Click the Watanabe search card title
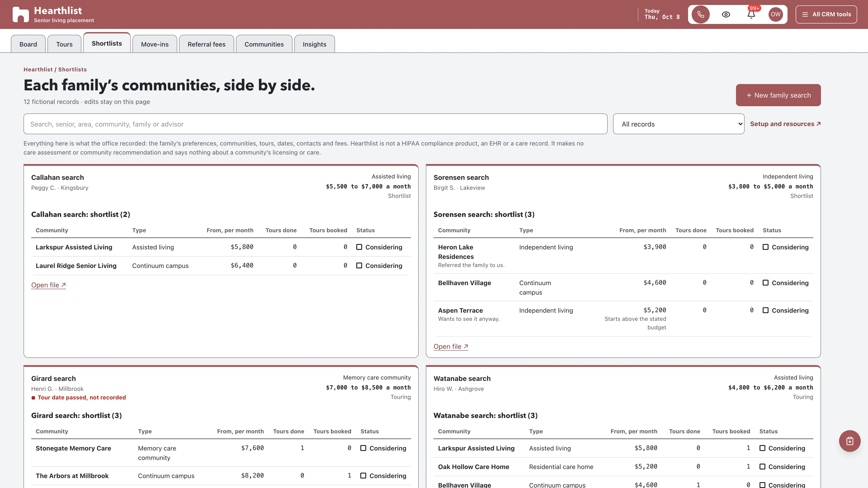 462,379
